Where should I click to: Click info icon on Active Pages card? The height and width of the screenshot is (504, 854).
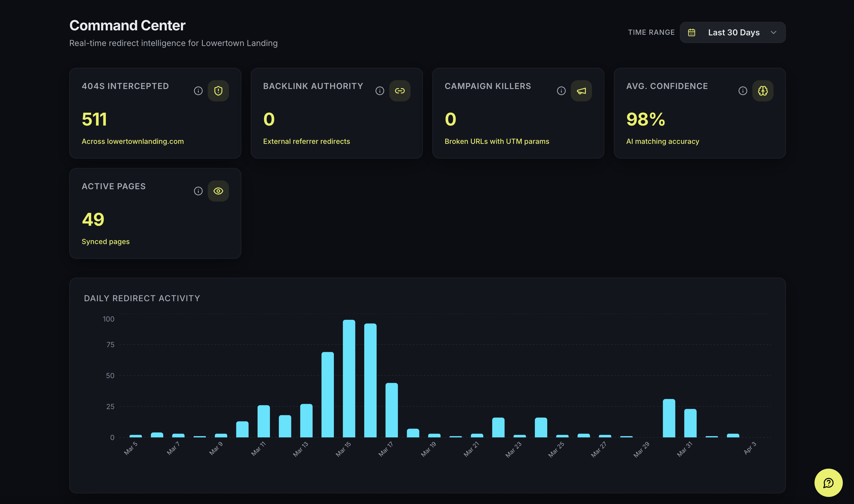(198, 191)
